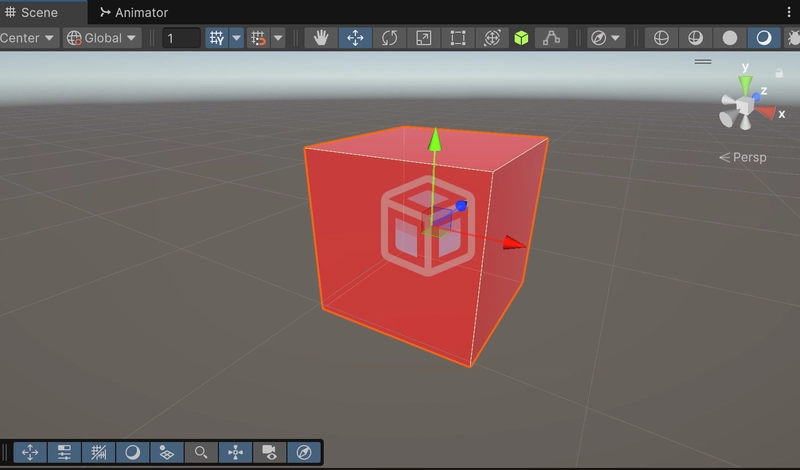Viewport: 800px width, 470px height.
Task: Click the edit path nodes tool icon
Action: tap(551, 38)
